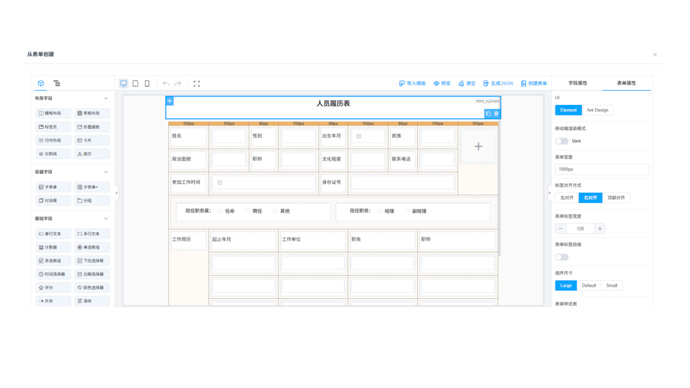This screenshot has height=388, width=690.
Task: Click the redo arrow icon
Action: tap(178, 83)
